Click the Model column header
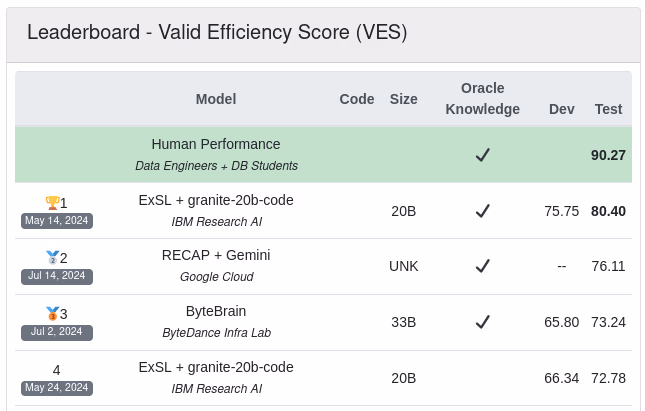 216,99
